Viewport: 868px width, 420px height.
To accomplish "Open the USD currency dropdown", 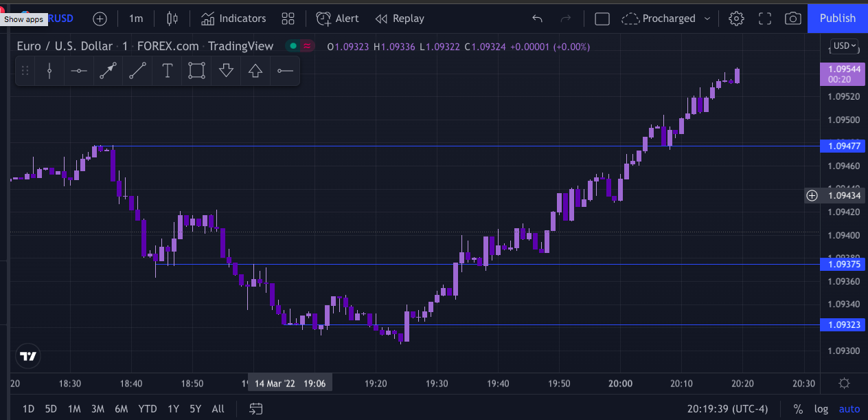I will (x=844, y=46).
